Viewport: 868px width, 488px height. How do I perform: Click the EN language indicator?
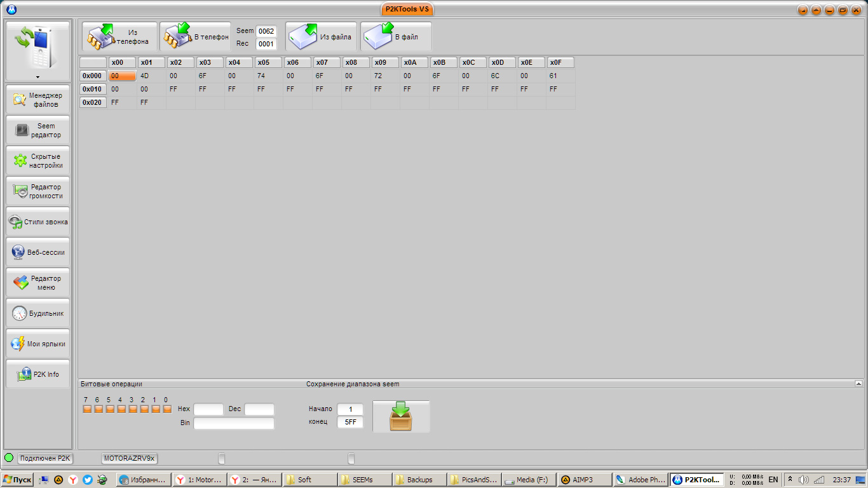click(x=773, y=480)
